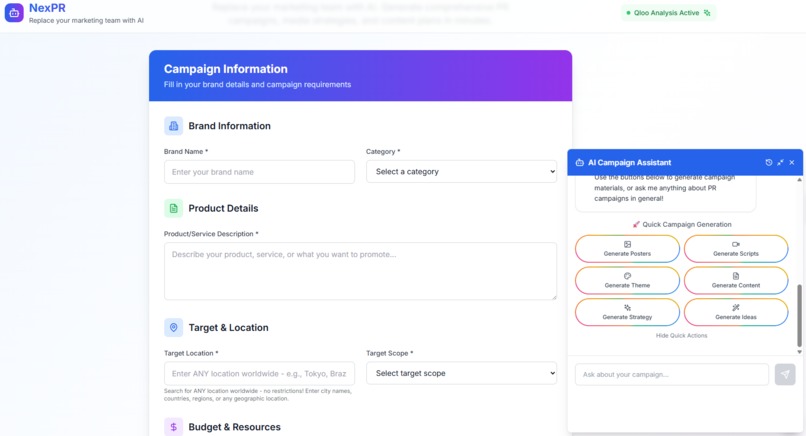Screen dimensions: 806x436
Task: Click the AI Campaign Assistant title text
Action: (630, 162)
